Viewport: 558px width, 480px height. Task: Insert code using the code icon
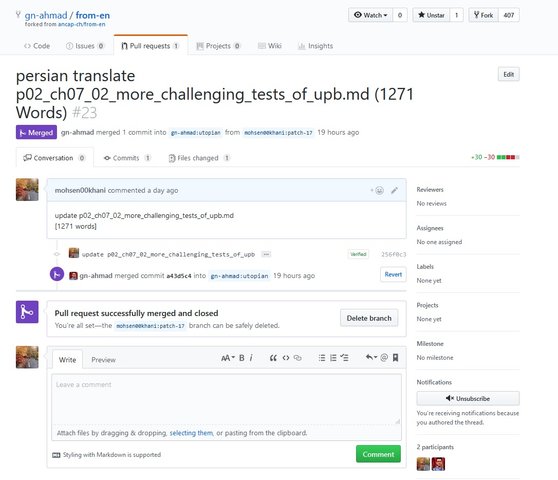click(286, 358)
